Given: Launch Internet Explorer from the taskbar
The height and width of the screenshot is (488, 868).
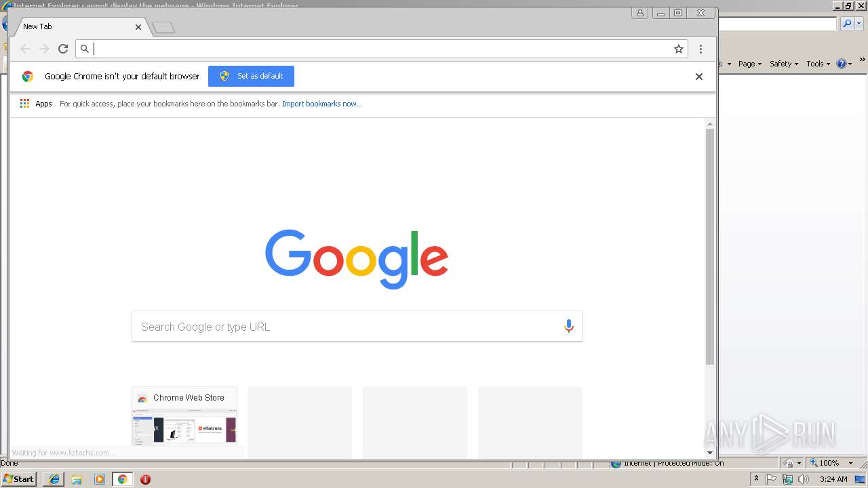Looking at the screenshot, I should coord(54,479).
